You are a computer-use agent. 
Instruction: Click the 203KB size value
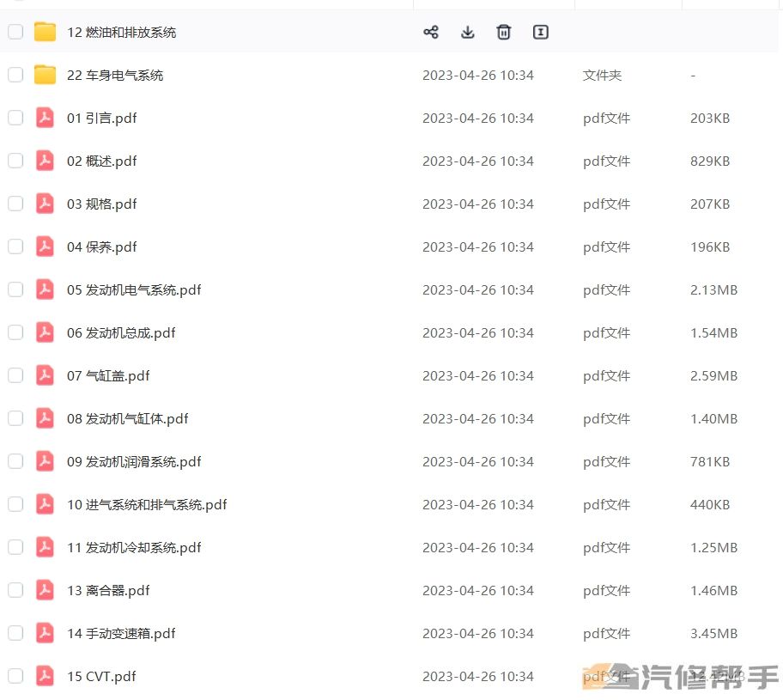coord(709,119)
